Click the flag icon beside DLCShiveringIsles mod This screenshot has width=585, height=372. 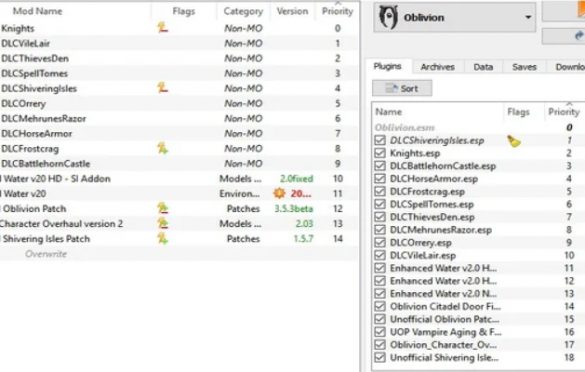pyautogui.click(x=162, y=88)
